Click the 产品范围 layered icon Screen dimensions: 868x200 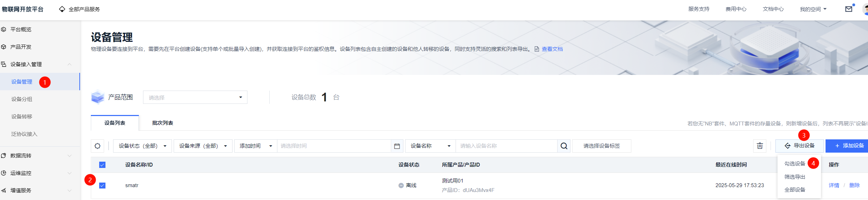(x=98, y=97)
